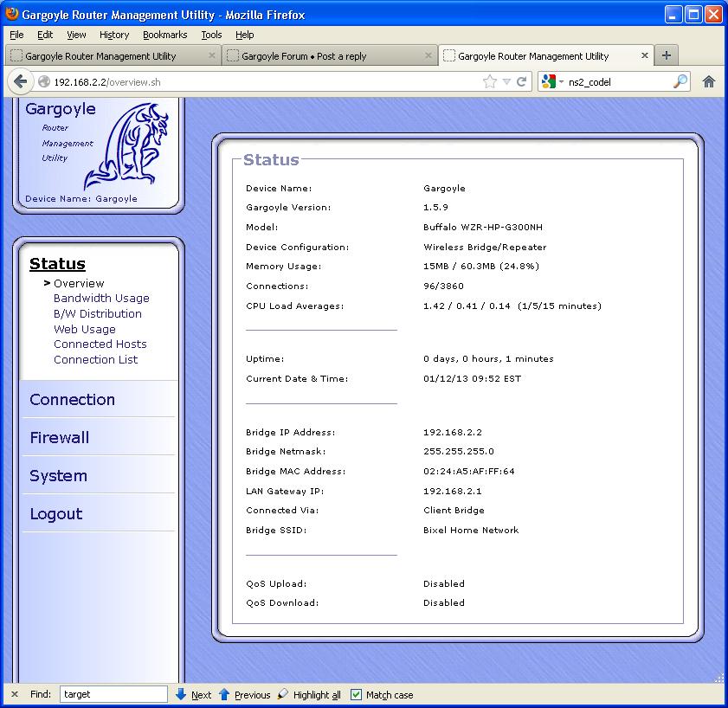Expand the Connection menu section

[72, 399]
